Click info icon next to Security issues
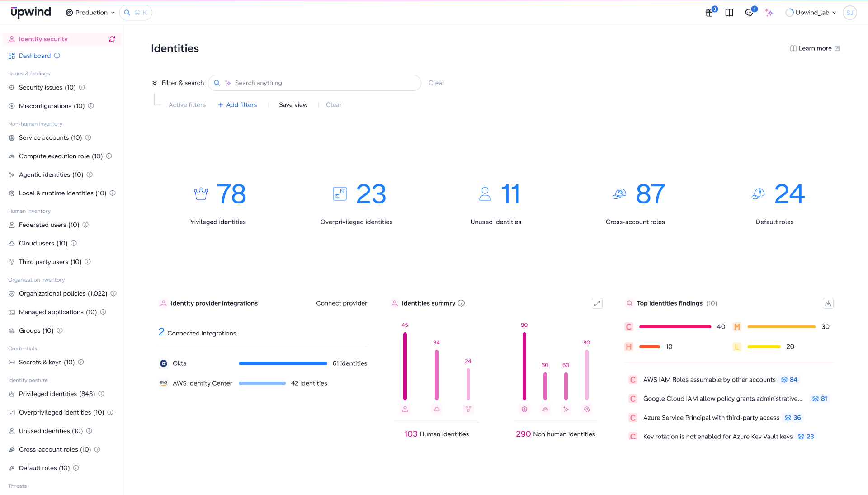The height and width of the screenshot is (495, 868). (82, 88)
